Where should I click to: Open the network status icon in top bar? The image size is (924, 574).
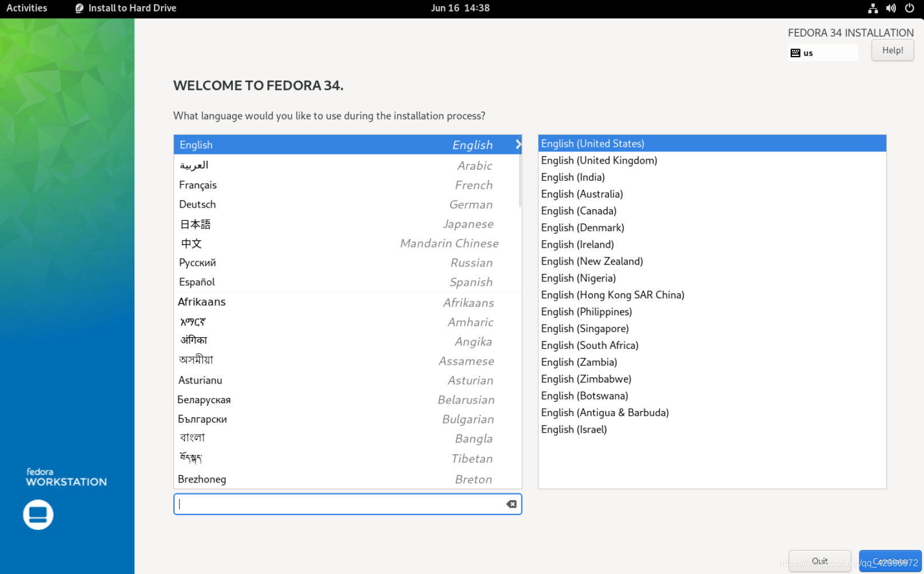coord(873,8)
